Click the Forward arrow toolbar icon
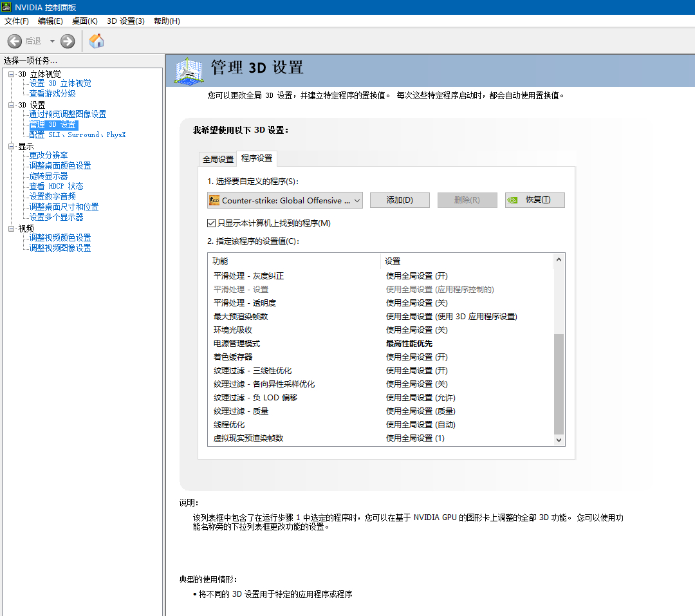The height and width of the screenshot is (616, 695). point(68,41)
